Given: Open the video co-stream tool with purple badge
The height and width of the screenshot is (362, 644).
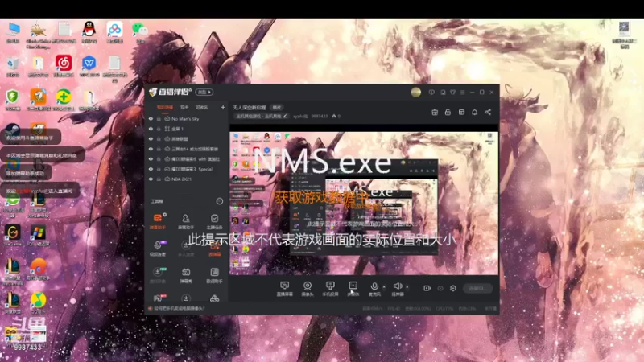Looking at the screenshot, I should 157,249.
